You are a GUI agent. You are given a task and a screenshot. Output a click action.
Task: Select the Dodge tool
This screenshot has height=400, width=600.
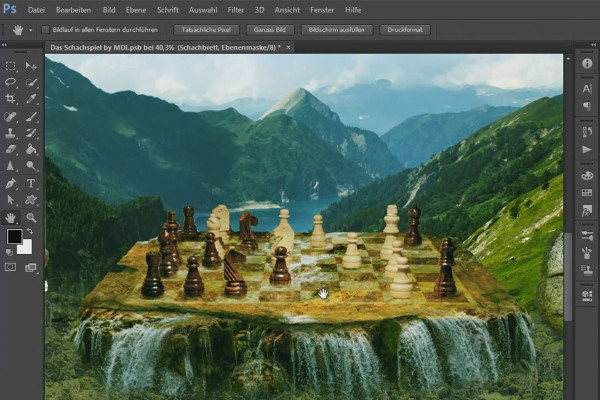pyautogui.click(x=31, y=165)
